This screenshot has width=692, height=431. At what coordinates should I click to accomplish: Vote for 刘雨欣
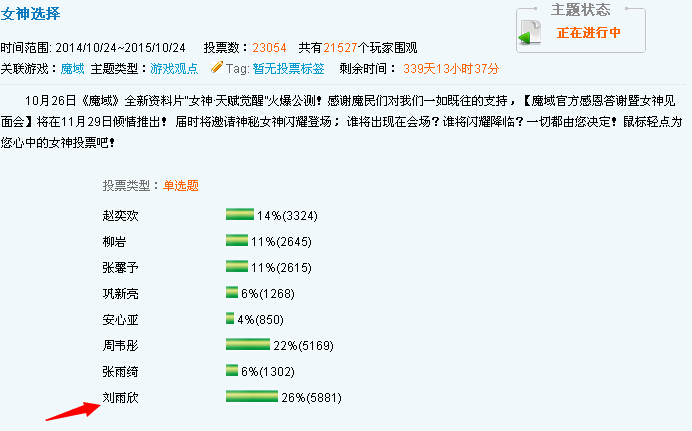(x=120, y=397)
